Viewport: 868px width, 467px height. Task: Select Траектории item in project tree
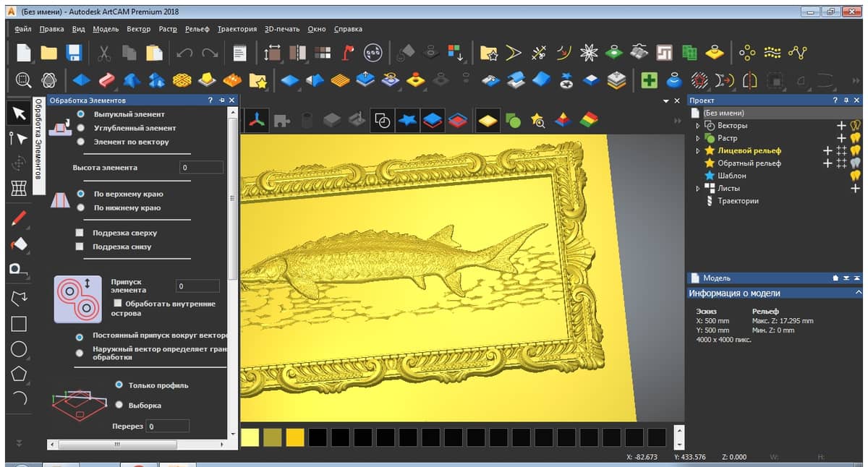tap(738, 201)
